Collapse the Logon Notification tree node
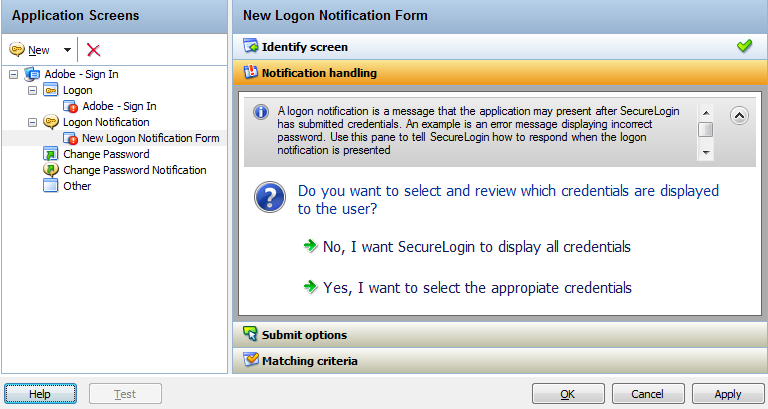768x409 pixels. [32, 122]
